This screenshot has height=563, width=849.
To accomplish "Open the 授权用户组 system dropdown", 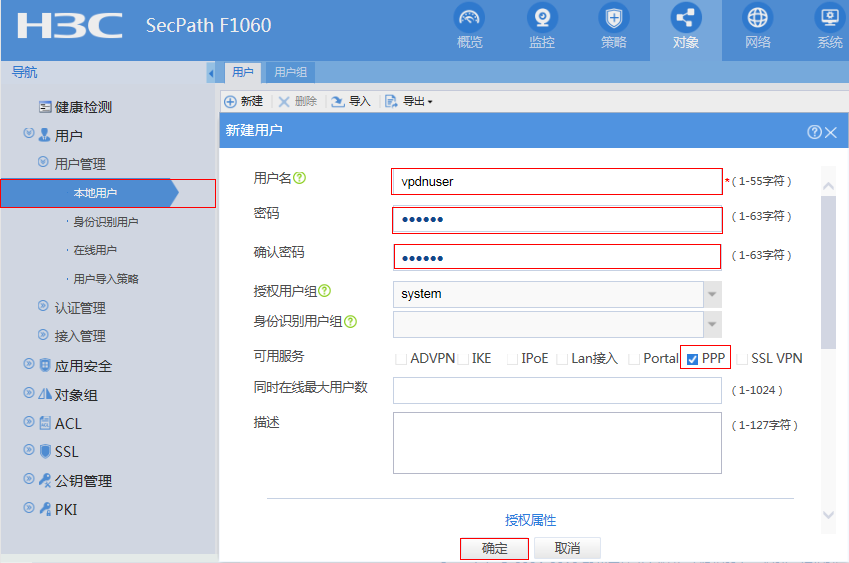I will 712,294.
